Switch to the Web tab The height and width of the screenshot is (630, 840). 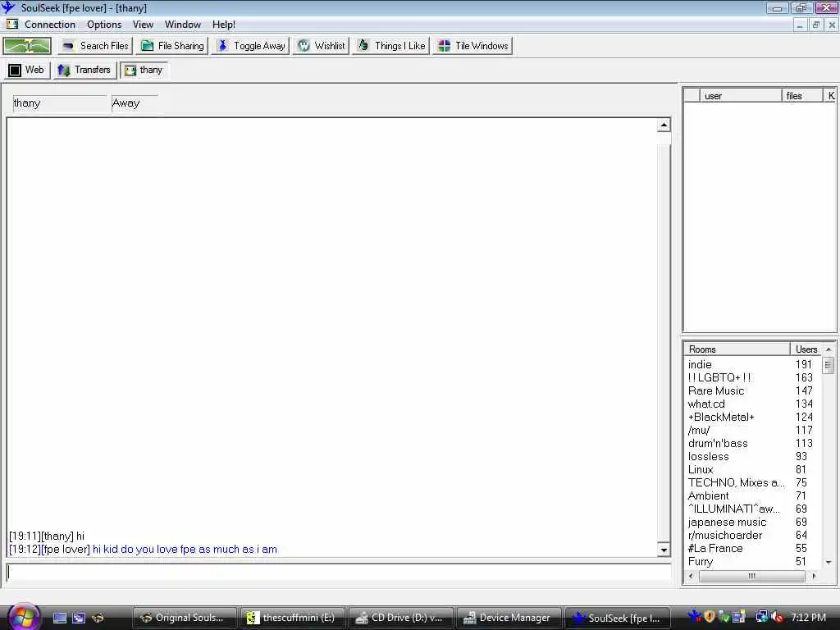[x=27, y=71]
